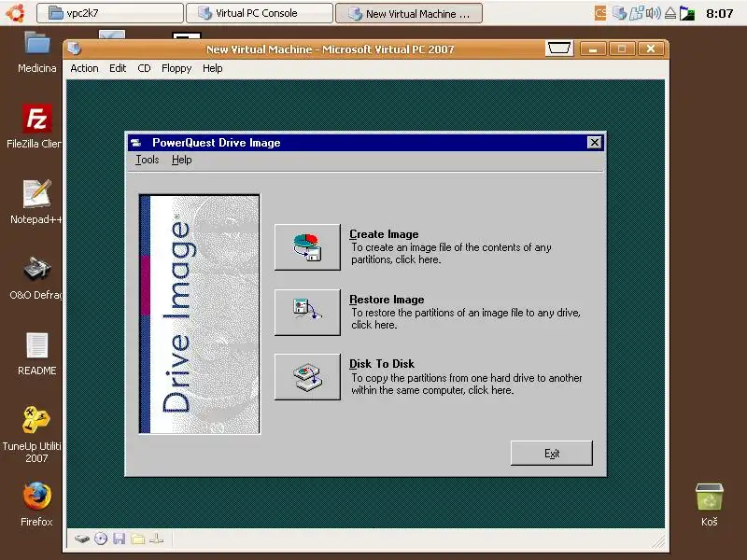The height and width of the screenshot is (560, 747).
Task: Click the Virtual PC tray icon
Action: coord(619,13)
